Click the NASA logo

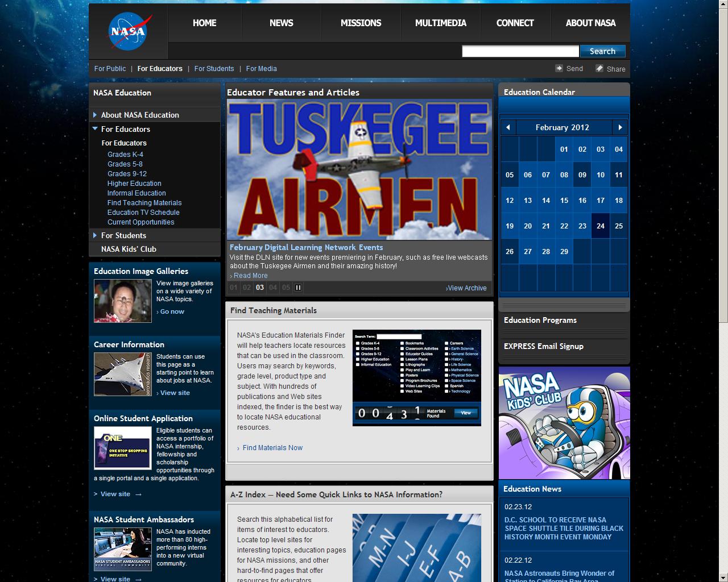coord(128,31)
